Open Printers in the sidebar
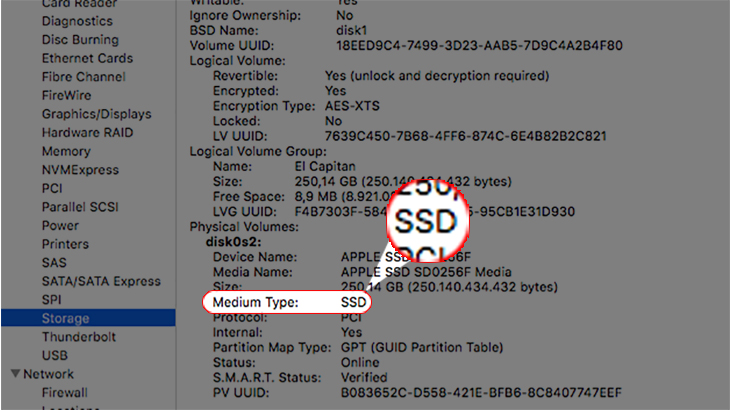This screenshot has height=410, width=730. [x=65, y=245]
